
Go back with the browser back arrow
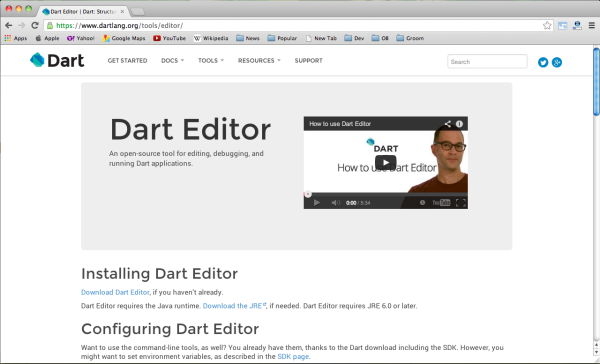point(8,26)
